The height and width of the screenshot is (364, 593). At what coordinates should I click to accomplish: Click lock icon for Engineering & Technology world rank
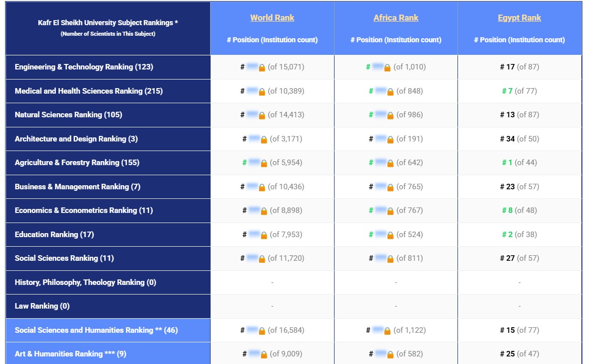261,67
